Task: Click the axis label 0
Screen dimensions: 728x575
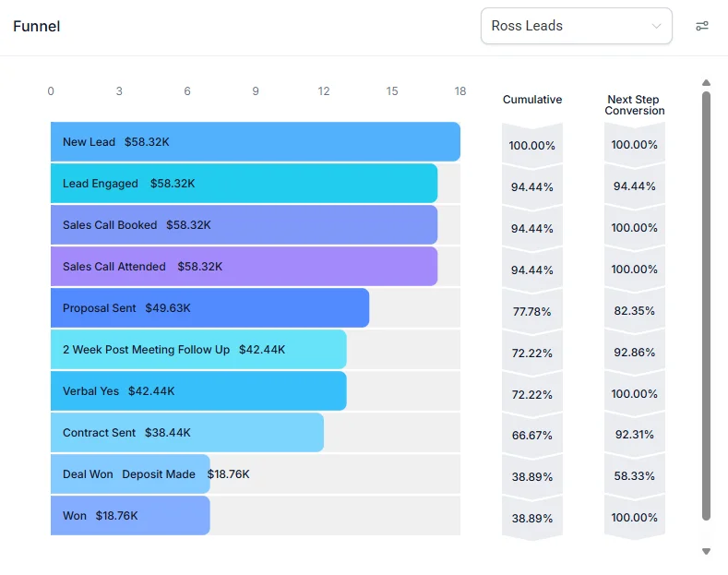Action: 51,91
